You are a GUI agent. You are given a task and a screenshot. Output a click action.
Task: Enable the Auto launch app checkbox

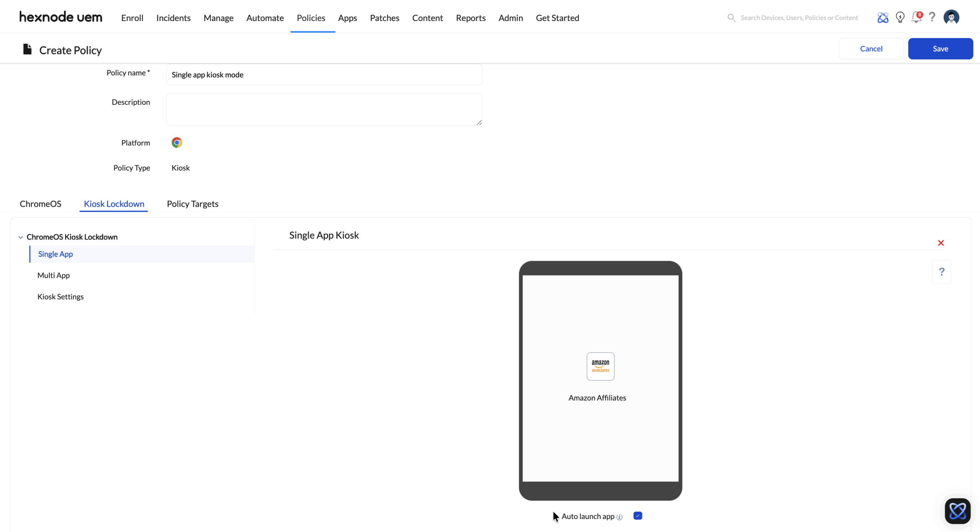[x=637, y=516]
